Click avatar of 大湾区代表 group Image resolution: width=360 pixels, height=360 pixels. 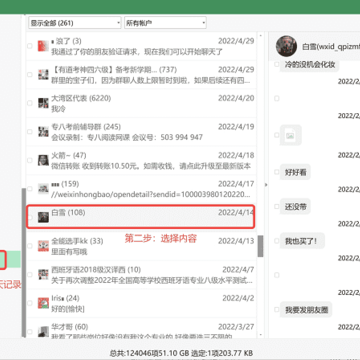coord(43,103)
